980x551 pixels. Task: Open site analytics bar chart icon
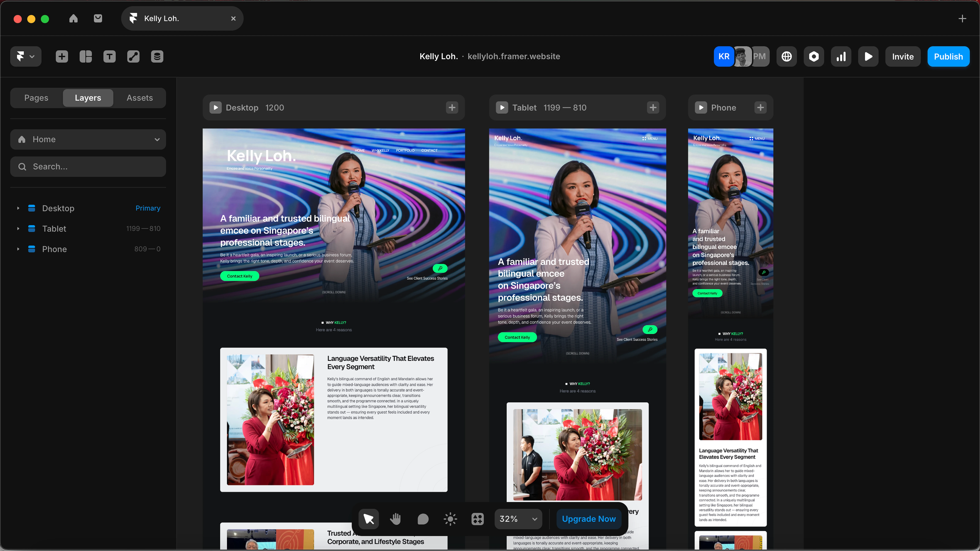(841, 57)
